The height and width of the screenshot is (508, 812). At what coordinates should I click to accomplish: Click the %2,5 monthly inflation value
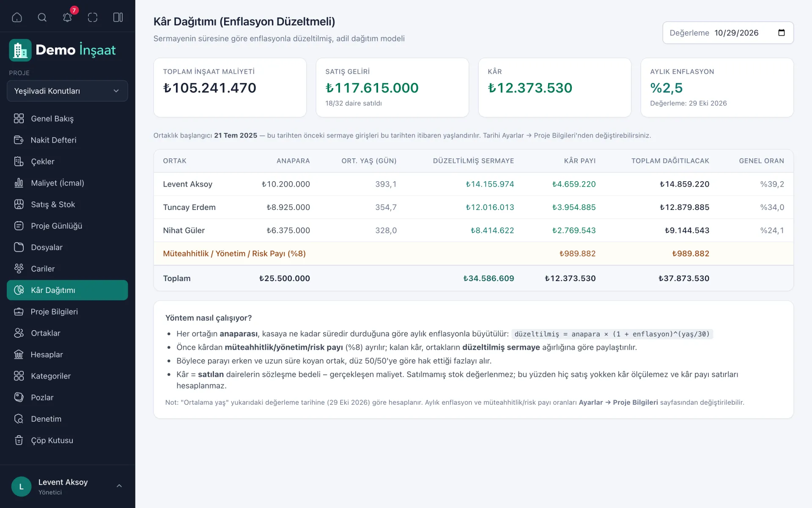[x=667, y=88]
